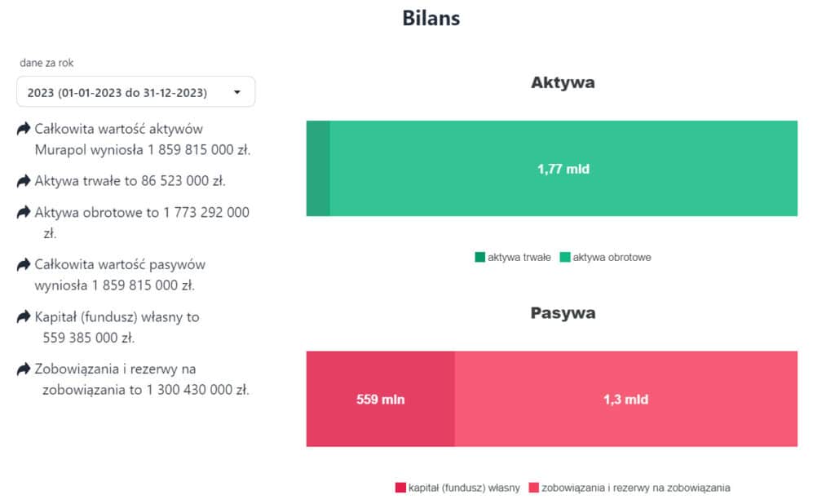Click arrow icon beside total pasywów value
Viewport: 835px width, 504px height.
pos(24,265)
